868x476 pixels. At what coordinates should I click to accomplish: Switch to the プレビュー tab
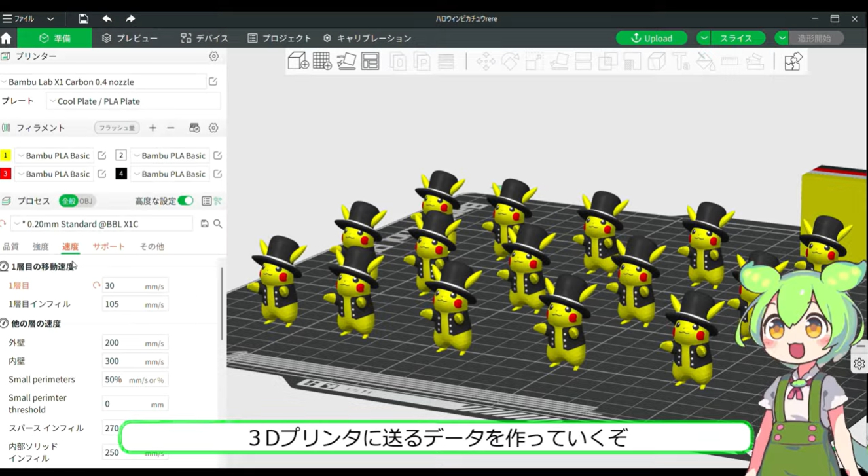tap(130, 38)
